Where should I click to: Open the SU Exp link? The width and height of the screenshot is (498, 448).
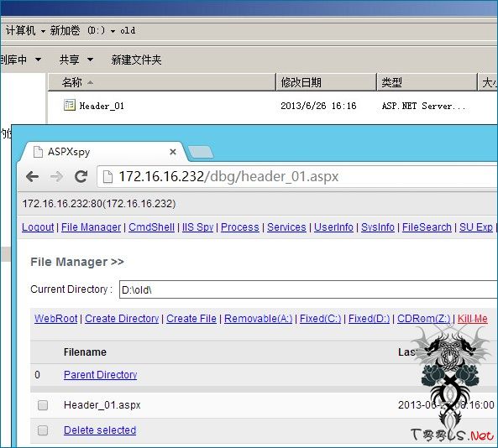click(x=476, y=227)
